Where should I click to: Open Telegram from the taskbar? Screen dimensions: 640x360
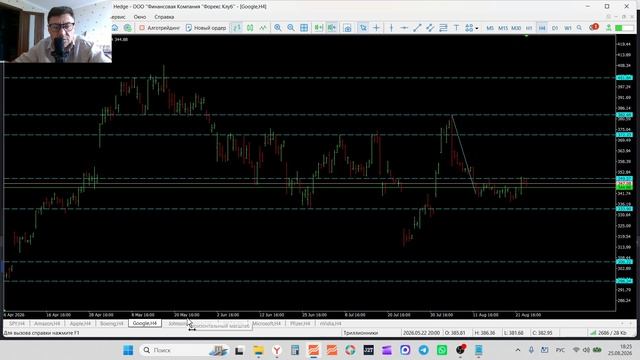point(423,350)
